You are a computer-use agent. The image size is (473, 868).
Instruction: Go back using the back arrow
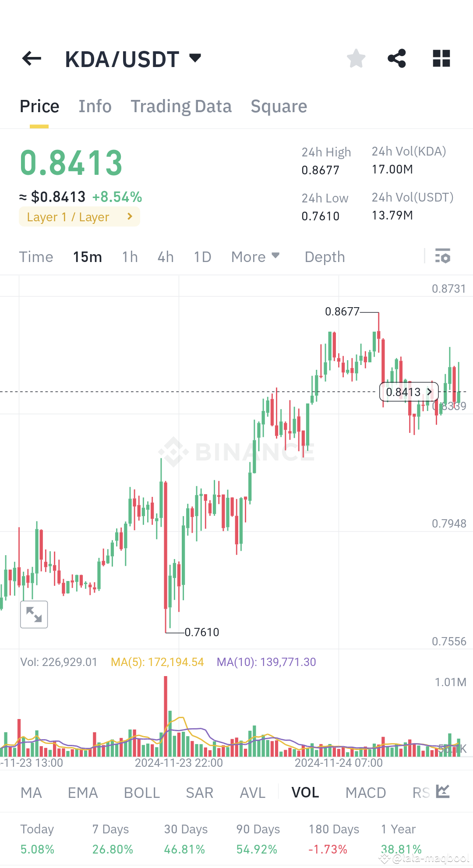click(31, 58)
